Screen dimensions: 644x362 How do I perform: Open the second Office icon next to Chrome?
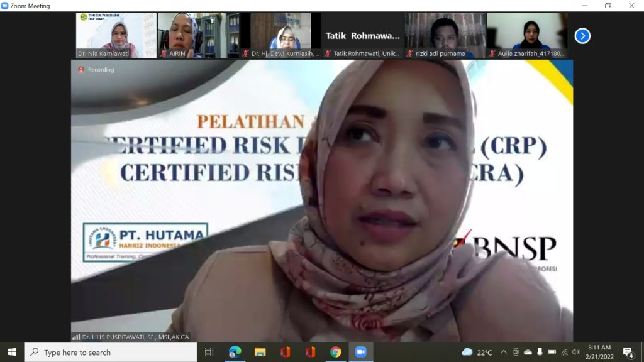click(310, 352)
